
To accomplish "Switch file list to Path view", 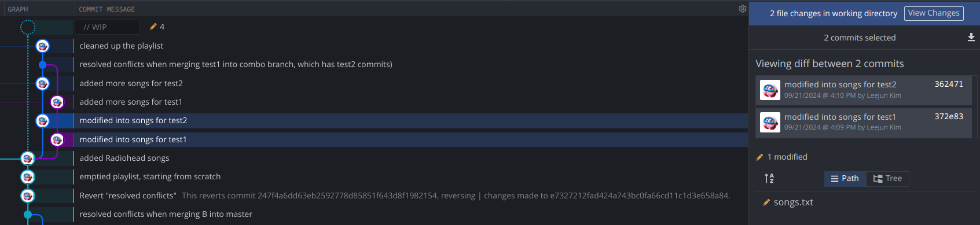I will (x=845, y=179).
